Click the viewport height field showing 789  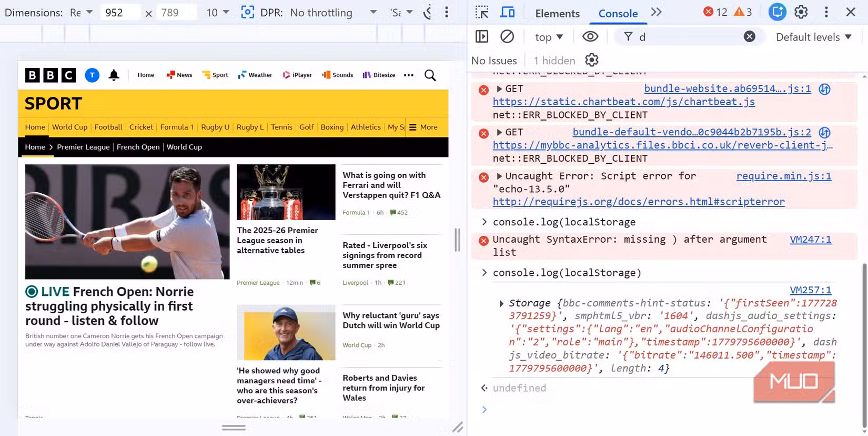pyautogui.click(x=177, y=12)
